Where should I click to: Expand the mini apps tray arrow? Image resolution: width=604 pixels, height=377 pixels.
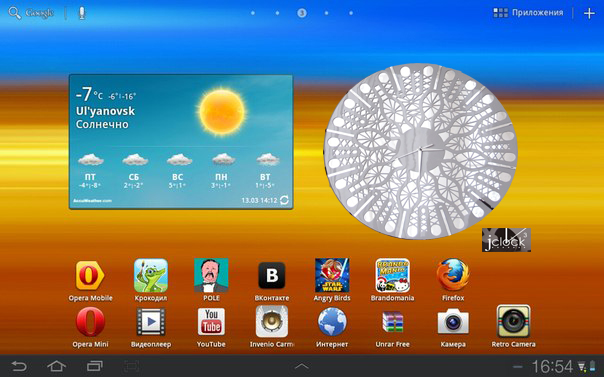pyautogui.click(x=302, y=366)
